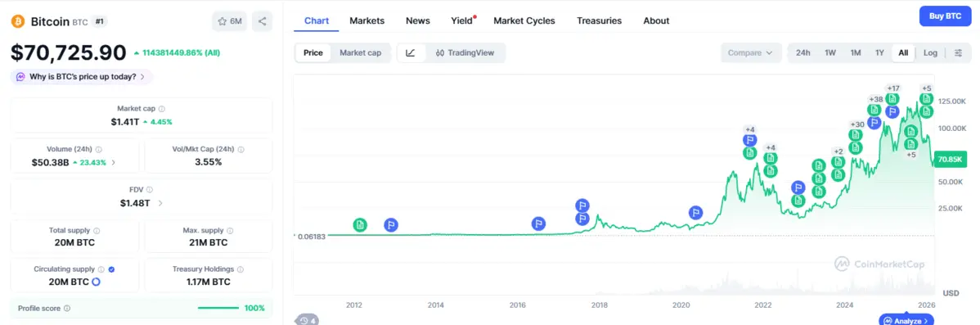Screen dimensions: 980x325
Task: Switch to the line chart icon view
Action: pos(411,53)
